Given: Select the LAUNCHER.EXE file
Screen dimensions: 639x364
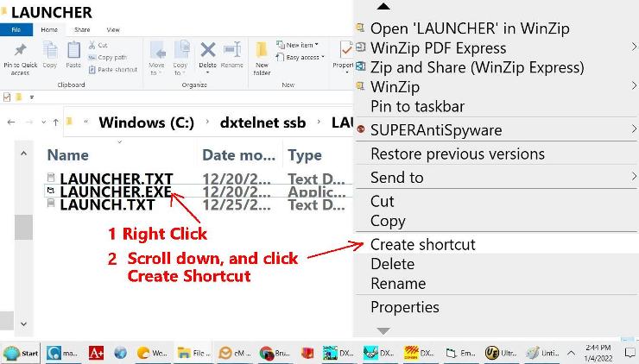Looking at the screenshot, I should [116, 191].
